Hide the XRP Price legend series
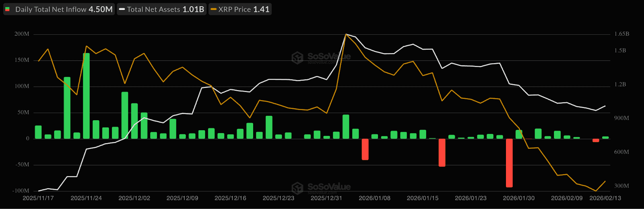644x209 pixels. tap(240, 9)
